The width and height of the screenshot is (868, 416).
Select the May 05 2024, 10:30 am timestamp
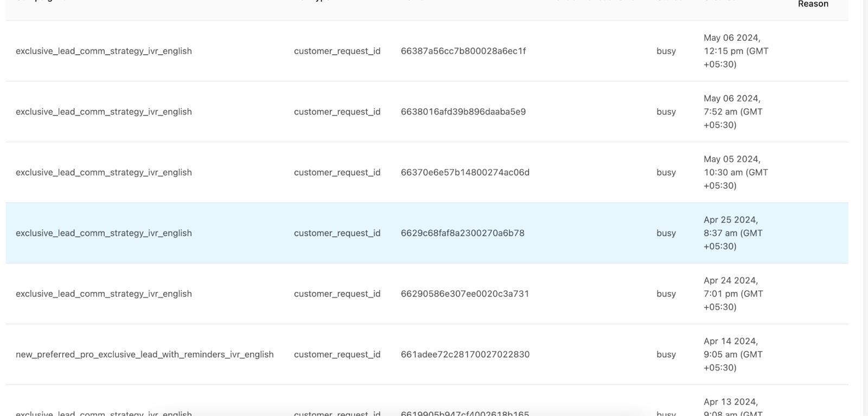click(736, 173)
